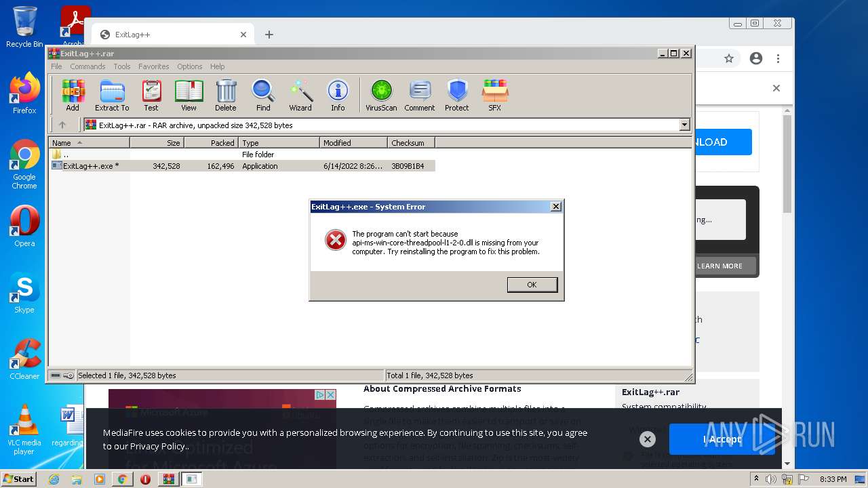Sort by Name column header
Image resolution: width=868 pixels, height=488 pixels.
pos(89,142)
